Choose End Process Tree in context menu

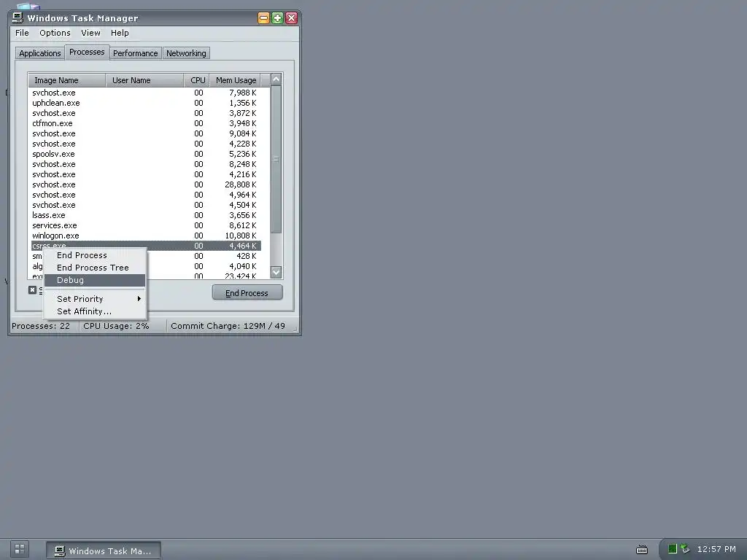95,268
